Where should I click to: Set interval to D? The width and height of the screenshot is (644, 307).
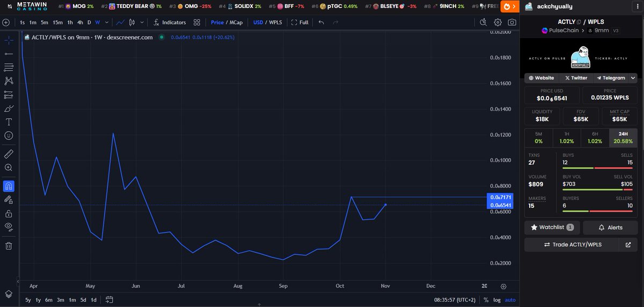90,23
